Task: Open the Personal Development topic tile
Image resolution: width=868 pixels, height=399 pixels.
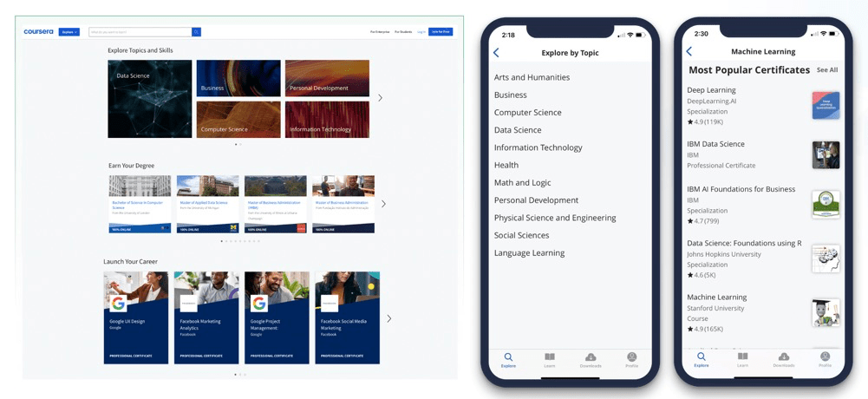Action: [327, 78]
